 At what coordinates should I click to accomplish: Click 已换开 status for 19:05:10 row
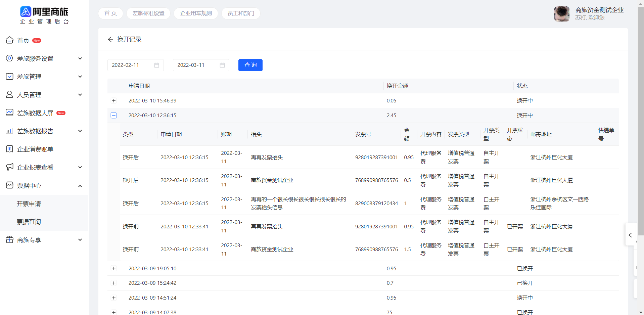click(525, 269)
